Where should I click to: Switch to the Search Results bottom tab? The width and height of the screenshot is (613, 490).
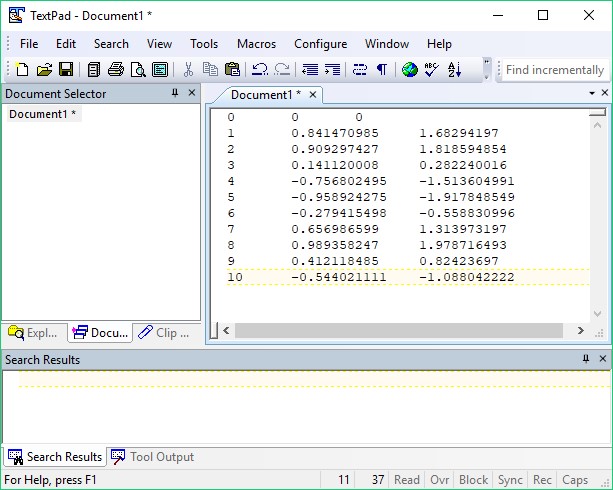click(55, 457)
